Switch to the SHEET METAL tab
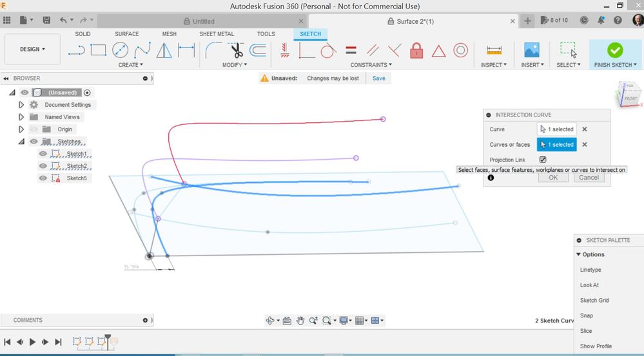644x356 pixels. (x=217, y=34)
